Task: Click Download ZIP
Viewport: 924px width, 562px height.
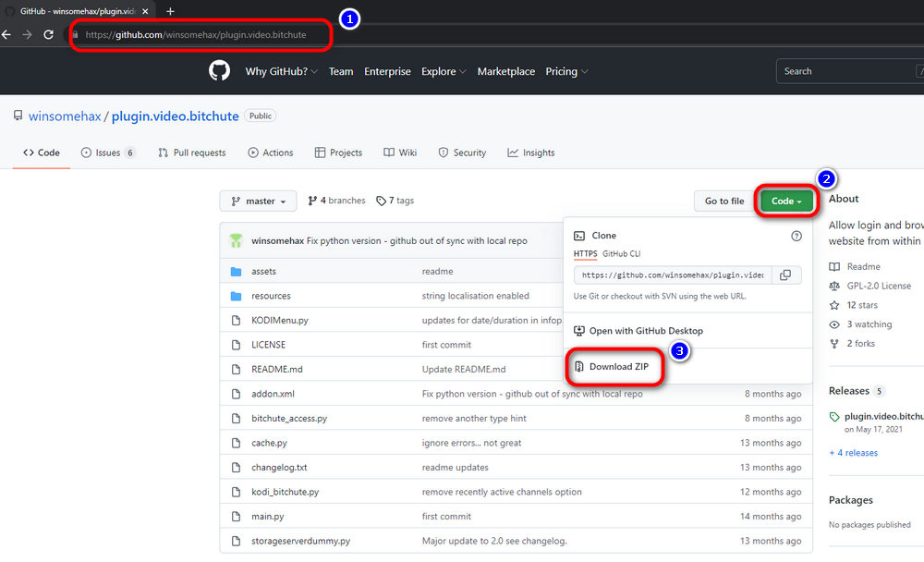Action: [612, 367]
